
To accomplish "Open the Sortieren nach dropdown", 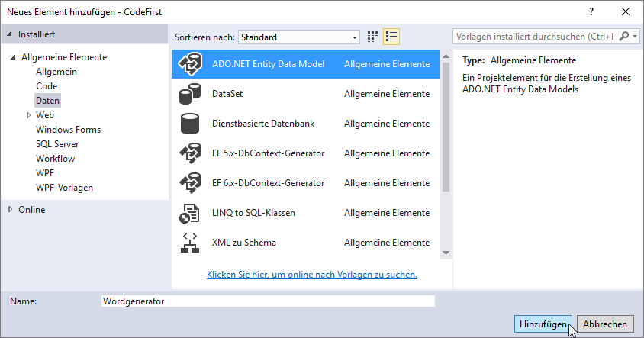I will click(x=299, y=37).
